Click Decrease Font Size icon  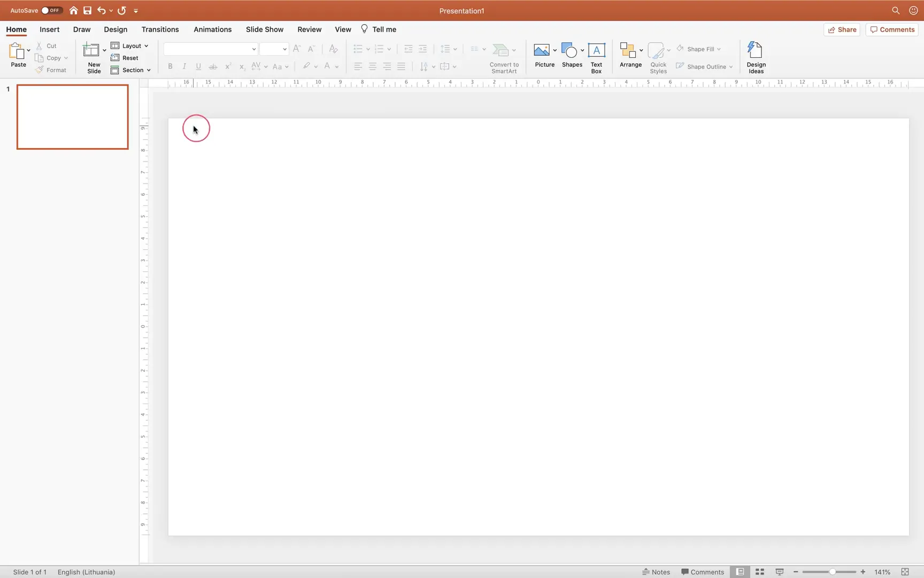(311, 49)
